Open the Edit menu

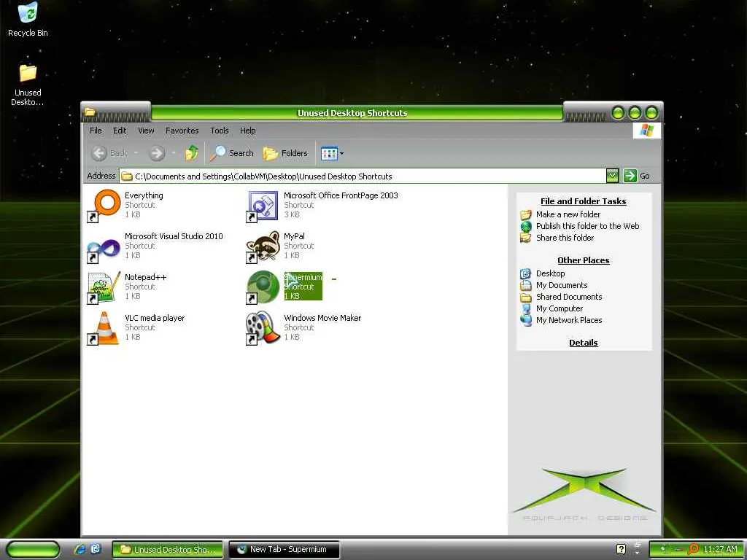pos(120,131)
